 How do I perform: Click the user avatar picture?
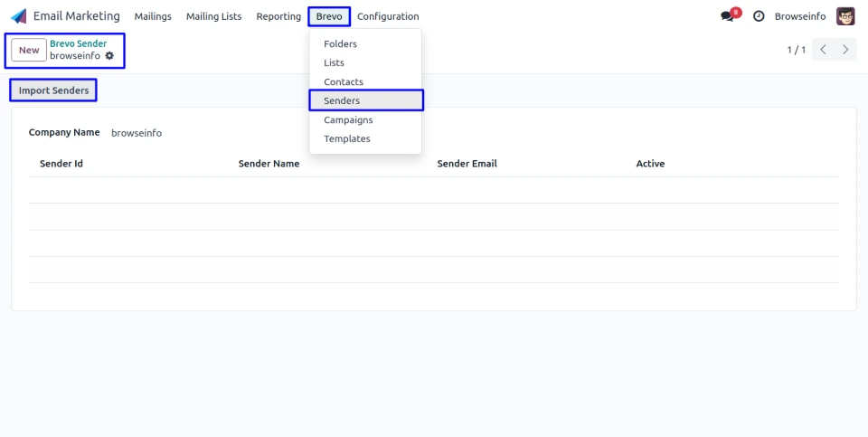pyautogui.click(x=845, y=16)
